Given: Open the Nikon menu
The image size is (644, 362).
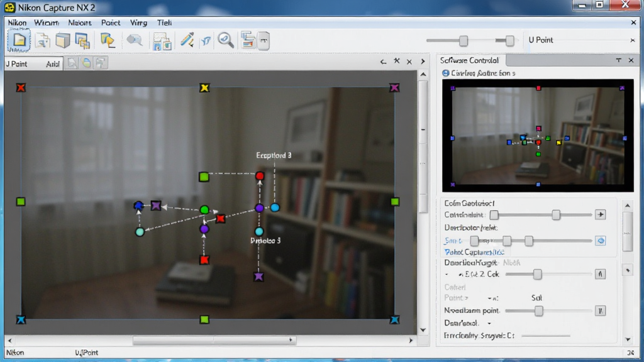Looking at the screenshot, I should click(x=17, y=23).
